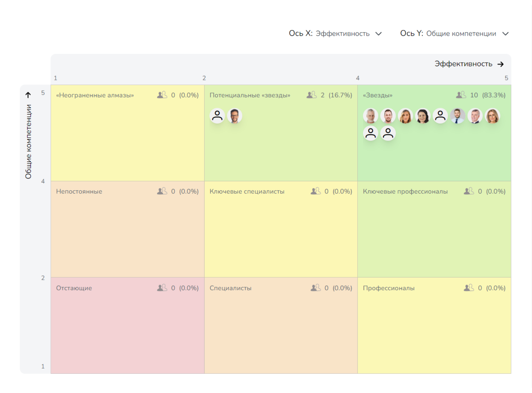Click inside the pink Отстающие quadrant area

point(127,332)
